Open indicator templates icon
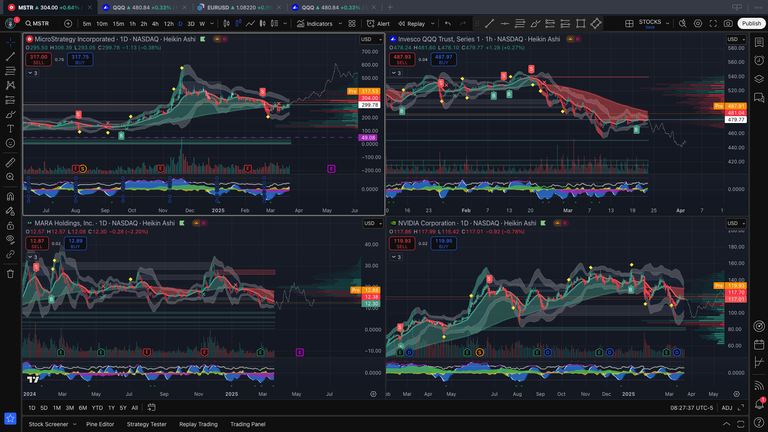768x432 pixels. tap(352, 24)
